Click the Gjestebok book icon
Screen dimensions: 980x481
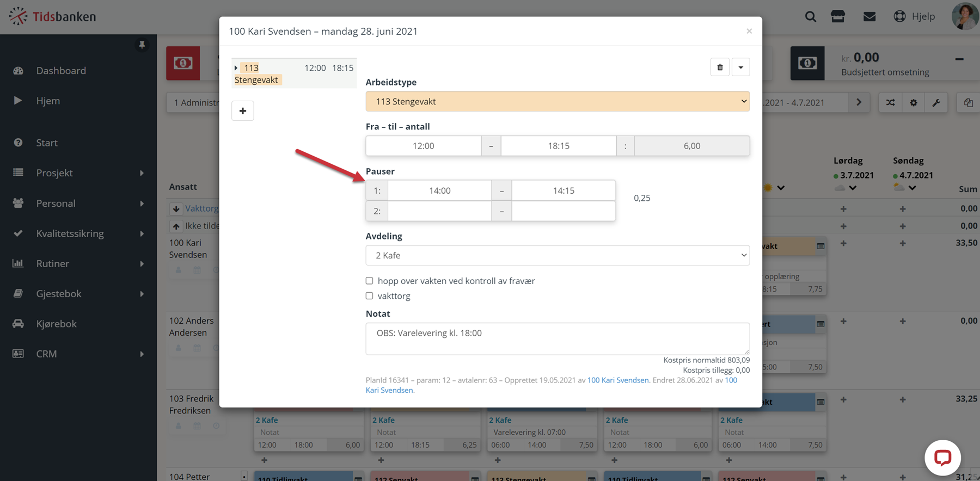tap(18, 293)
